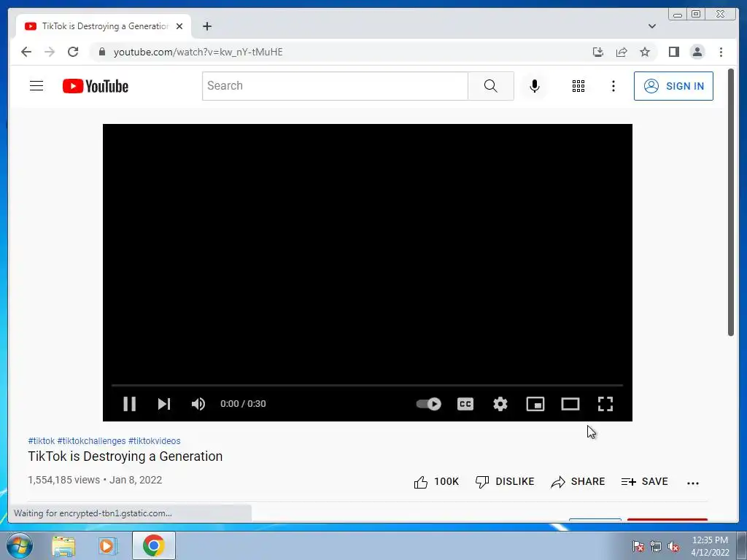Open the #tiktok hashtag link

click(x=42, y=441)
